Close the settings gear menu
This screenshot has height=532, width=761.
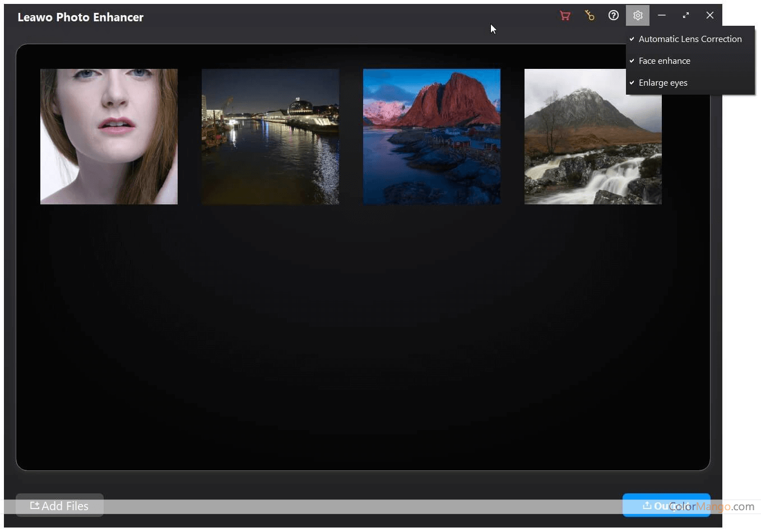click(x=638, y=16)
